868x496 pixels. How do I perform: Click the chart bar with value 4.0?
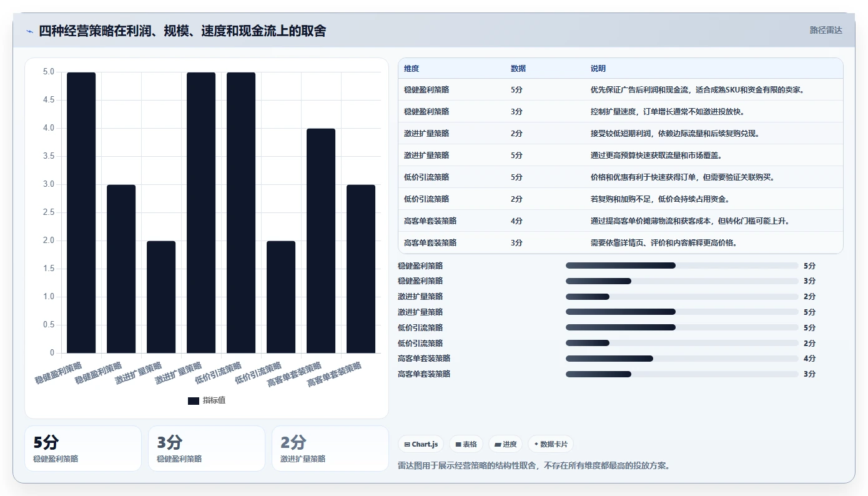tap(321, 241)
